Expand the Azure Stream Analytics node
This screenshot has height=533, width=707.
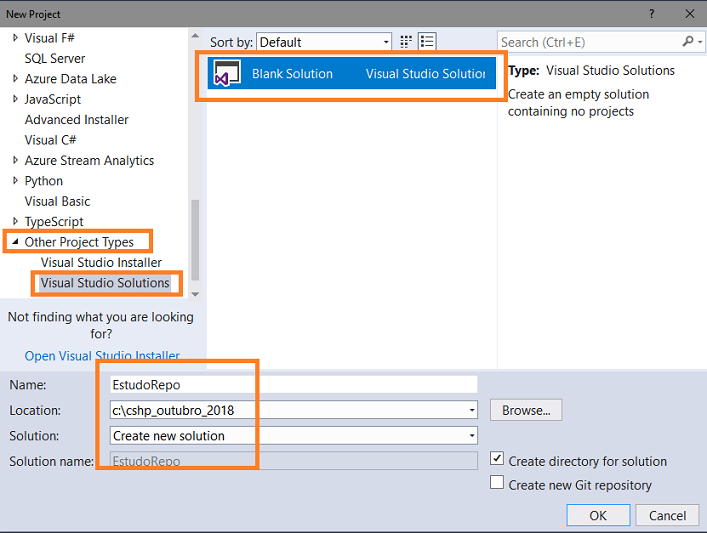(15, 160)
